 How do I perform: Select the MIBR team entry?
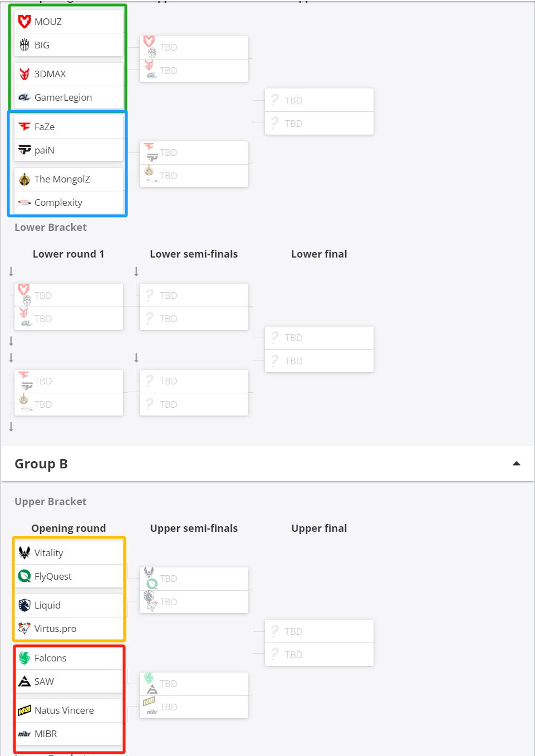pyautogui.click(x=68, y=734)
